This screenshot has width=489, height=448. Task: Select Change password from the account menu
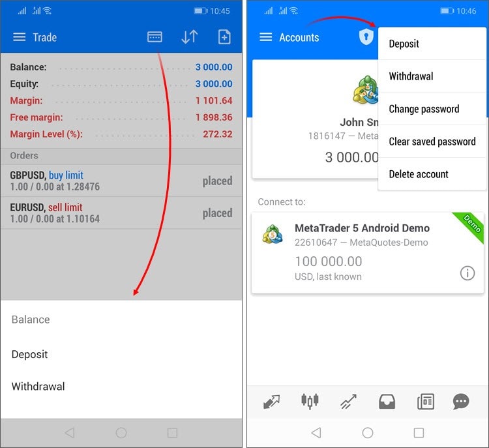pos(424,109)
